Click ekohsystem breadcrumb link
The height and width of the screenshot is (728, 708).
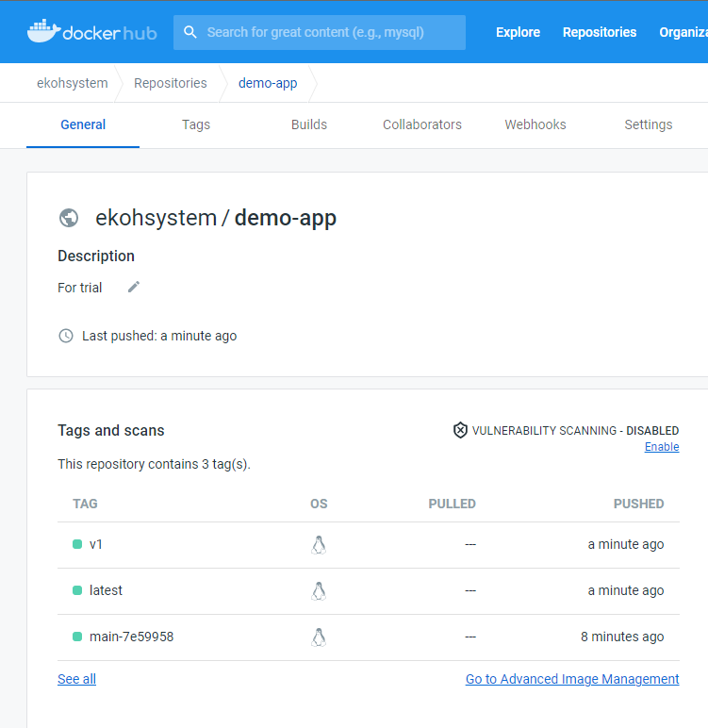click(x=73, y=83)
